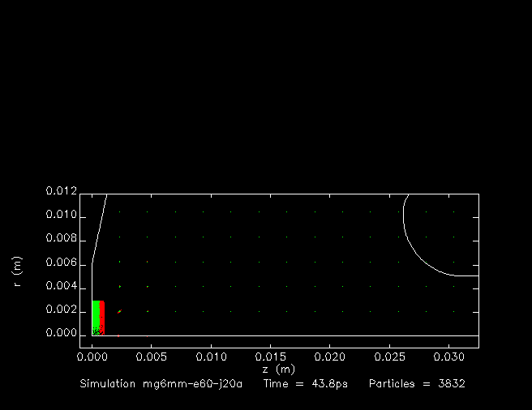Viewport: 532px width, 410px height.
Task: Click the r-axis label 0.008
Action: tap(62, 238)
